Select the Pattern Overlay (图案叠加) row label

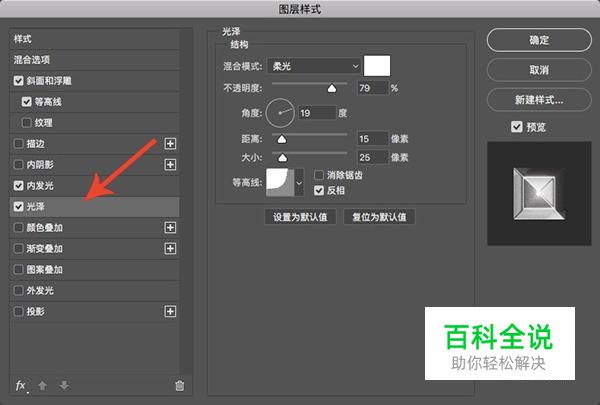tap(44, 269)
